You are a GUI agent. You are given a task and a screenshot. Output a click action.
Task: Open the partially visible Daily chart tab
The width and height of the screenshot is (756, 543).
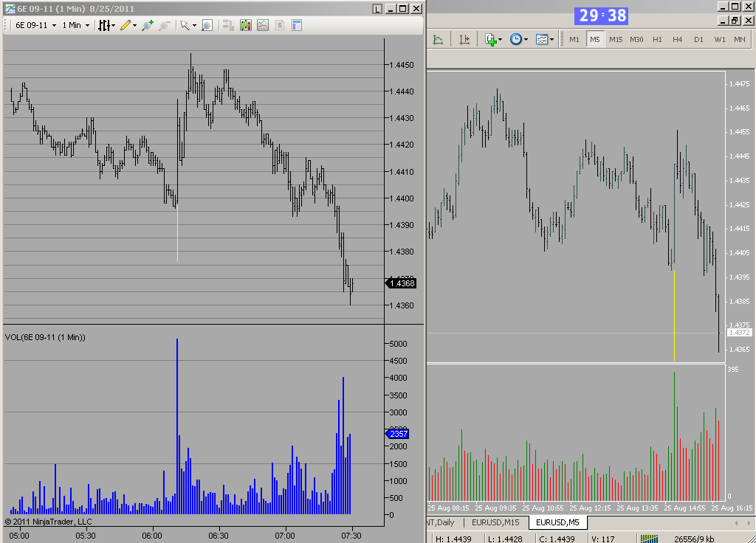[441, 522]
